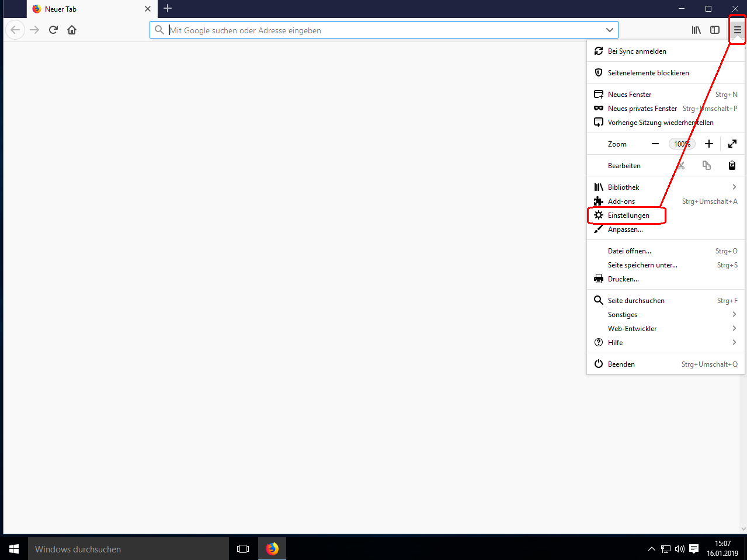
Task: Toggle the sidebar view icon
Action: click(715, 30)
